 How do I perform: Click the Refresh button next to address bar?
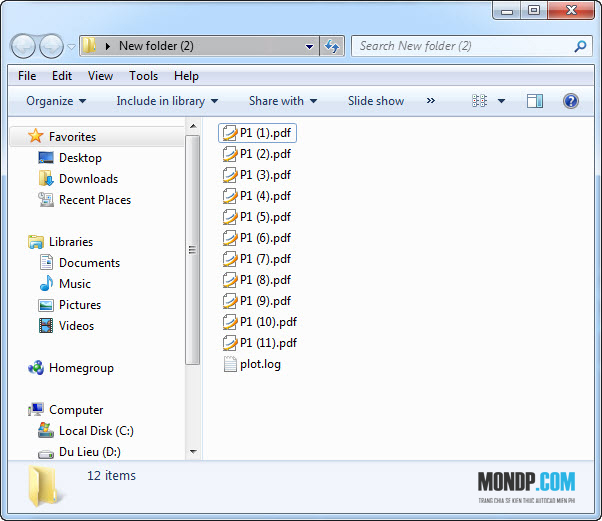(x=332, y=46)
